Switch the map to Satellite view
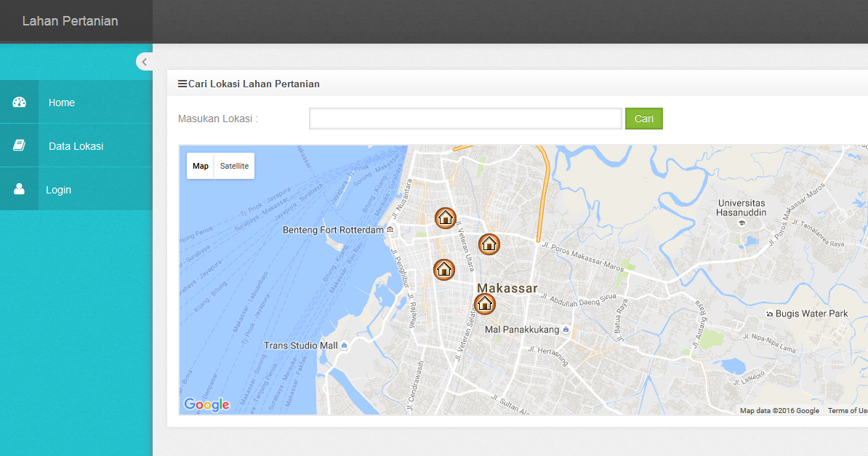Viewport: 868px width, 456px height. pyautogui.click(x=234, y=166)
